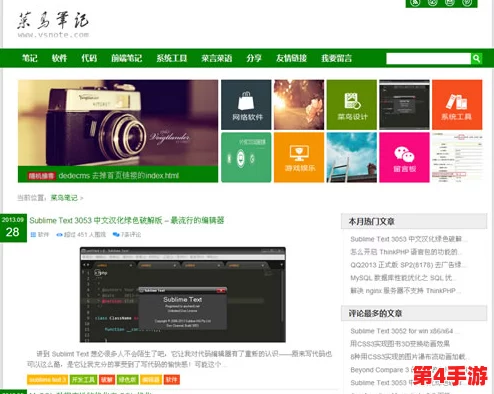The height and width of the screenshot is (394, 494).
Task: Open the Sublime Text article screenshot image
Action: tap(183, 295)
